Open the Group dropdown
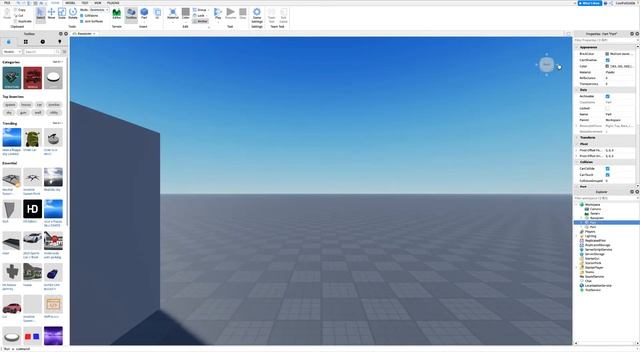 [x=200, y=9]
